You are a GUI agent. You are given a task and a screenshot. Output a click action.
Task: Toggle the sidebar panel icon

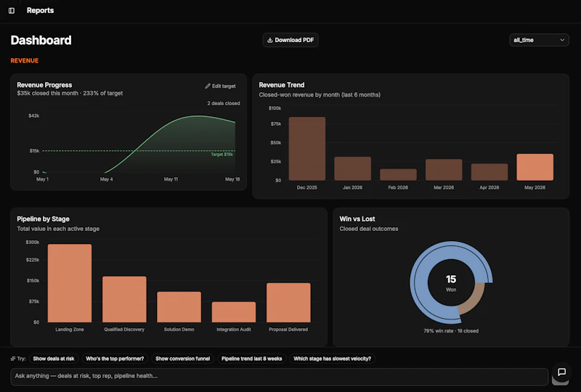[12, 11]
